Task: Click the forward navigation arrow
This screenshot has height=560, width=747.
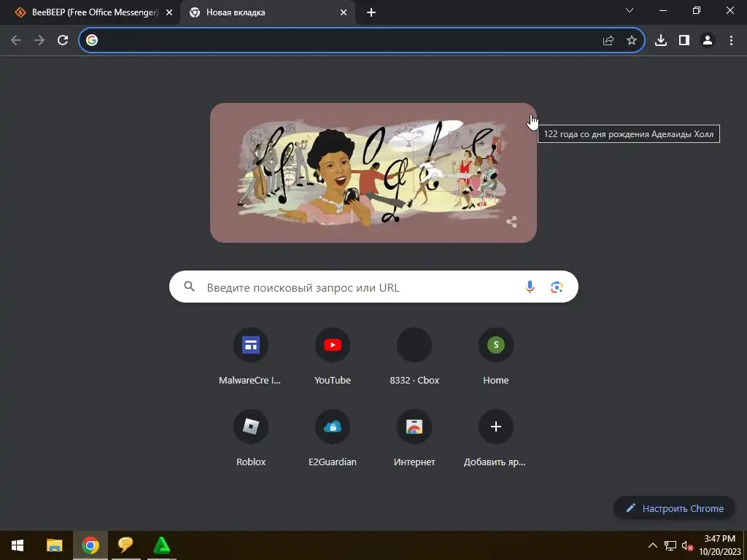Action: click(x=39, y=41)
